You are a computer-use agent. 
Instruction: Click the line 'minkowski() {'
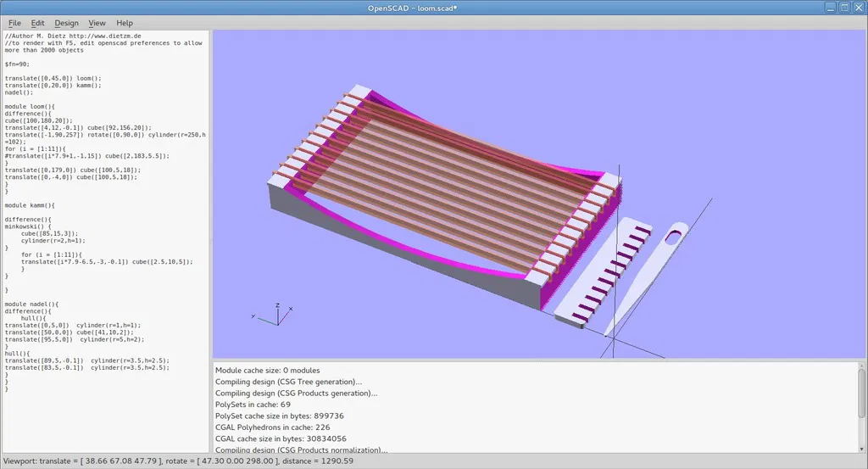[x=28, y=226]
